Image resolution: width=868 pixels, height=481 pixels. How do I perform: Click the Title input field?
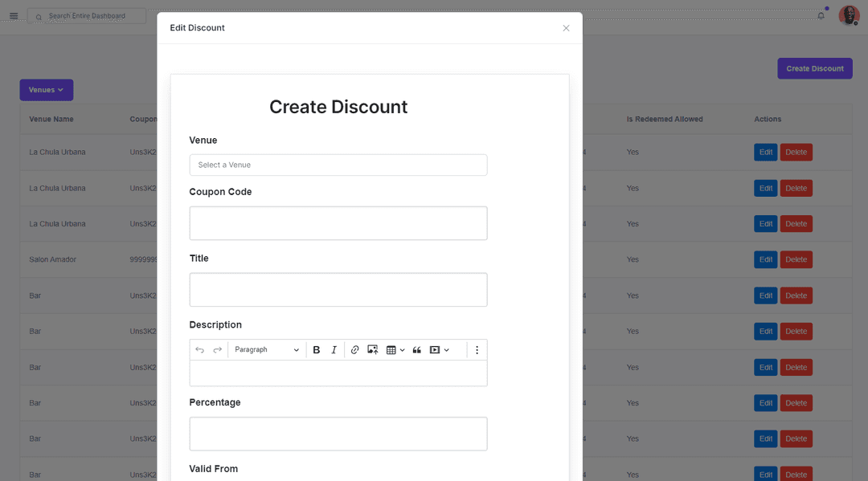[x=338, y=290]
